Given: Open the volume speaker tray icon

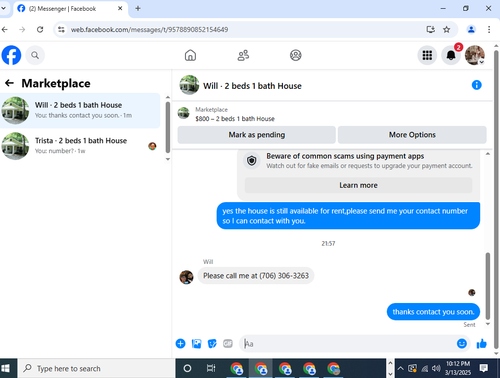Looking at the screenshot, I should (436, 368).
